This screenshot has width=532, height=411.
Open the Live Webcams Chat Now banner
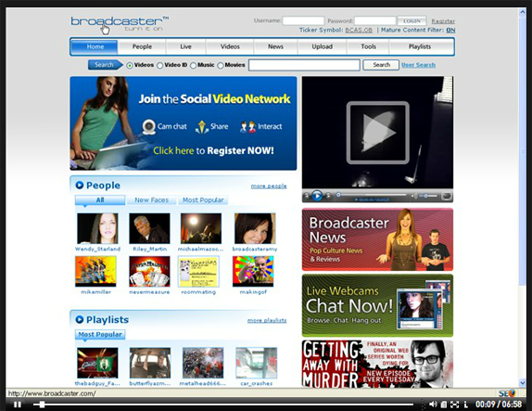(377, 306)
